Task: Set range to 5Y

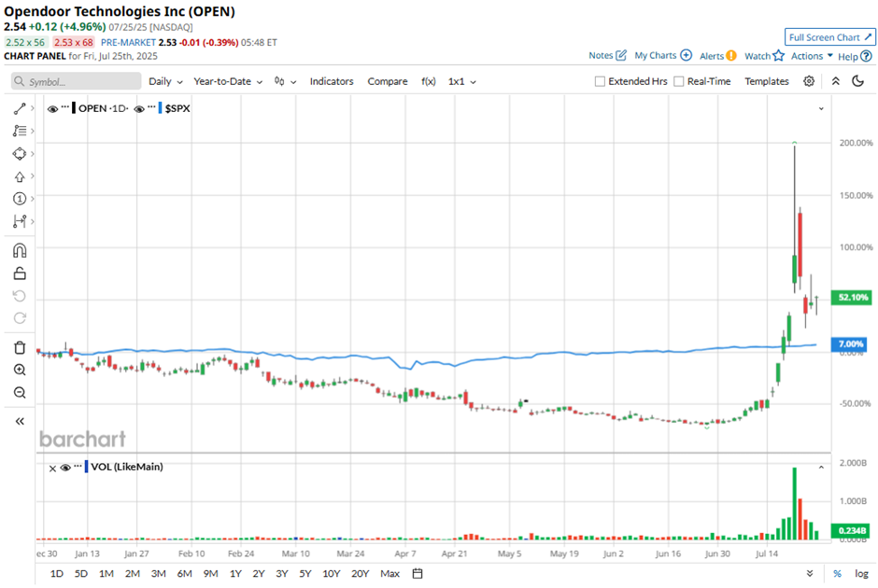Action: coord(305,573)
